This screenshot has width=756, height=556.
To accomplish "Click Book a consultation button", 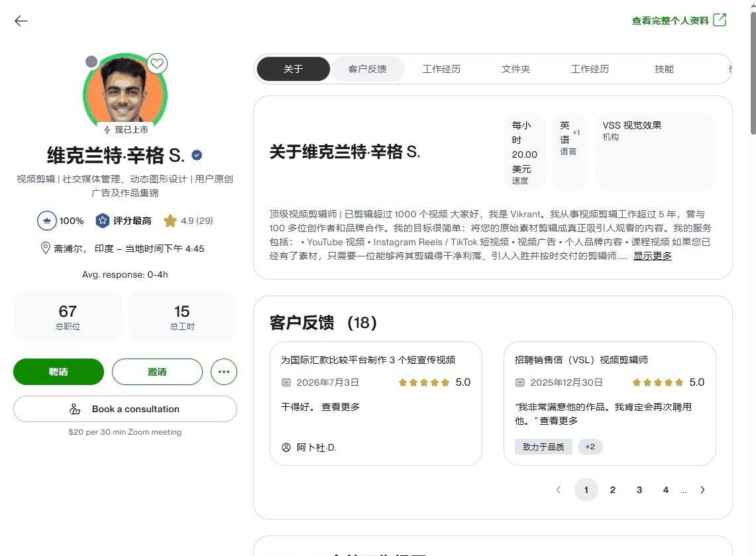I will 125,409.
